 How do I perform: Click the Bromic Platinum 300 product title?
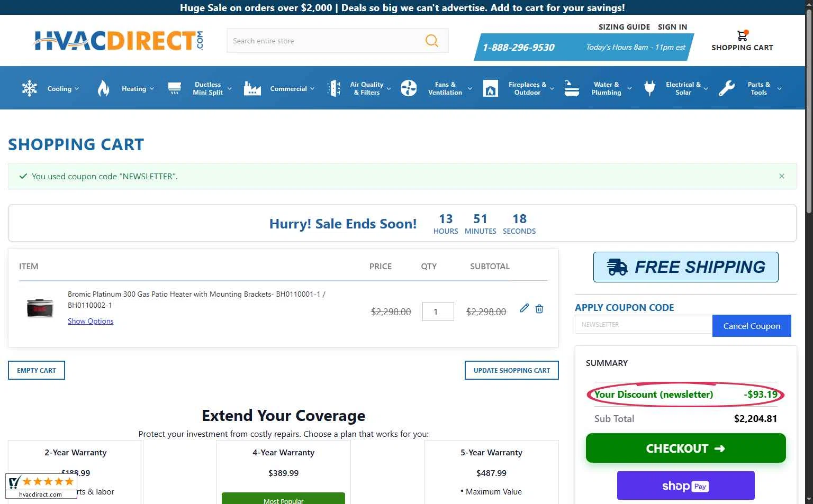coord(196,299)
